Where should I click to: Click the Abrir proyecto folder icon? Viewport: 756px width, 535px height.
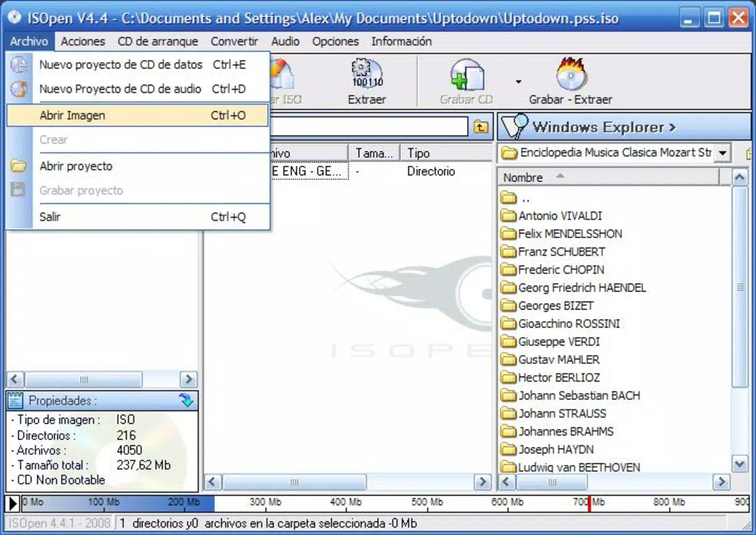18,167
